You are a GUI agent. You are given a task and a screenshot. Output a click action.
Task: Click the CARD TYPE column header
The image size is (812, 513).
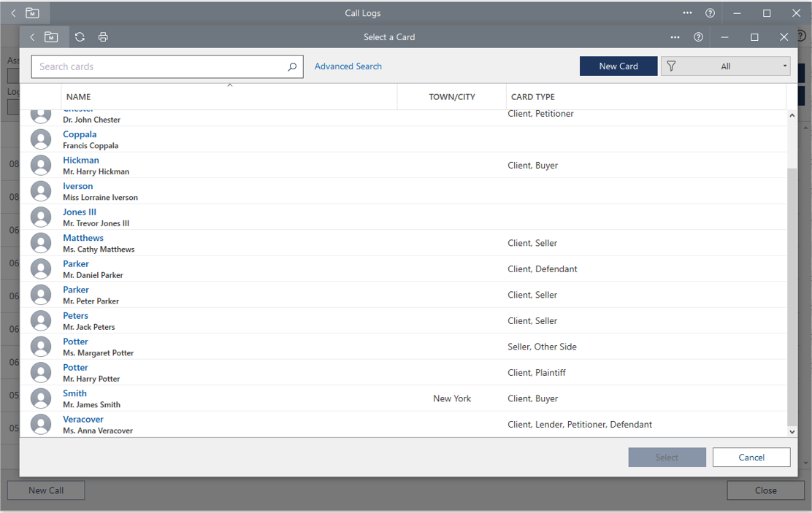(533, 97)
